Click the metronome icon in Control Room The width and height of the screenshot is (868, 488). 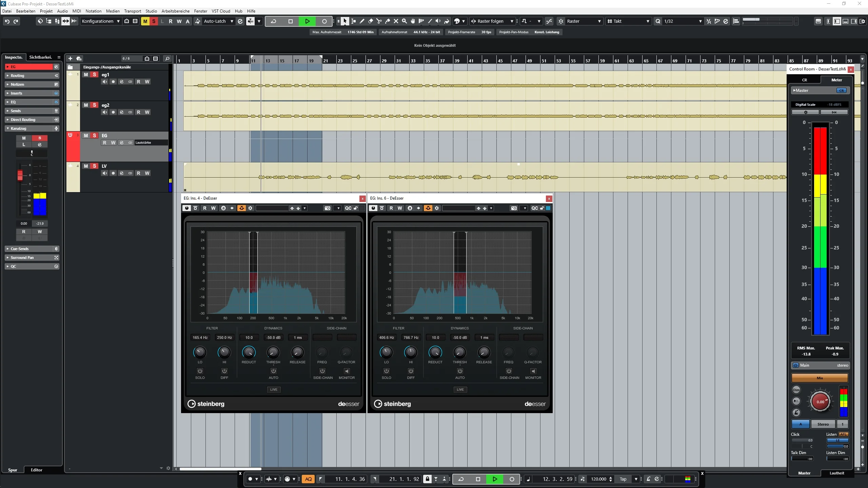click(796, 412)
